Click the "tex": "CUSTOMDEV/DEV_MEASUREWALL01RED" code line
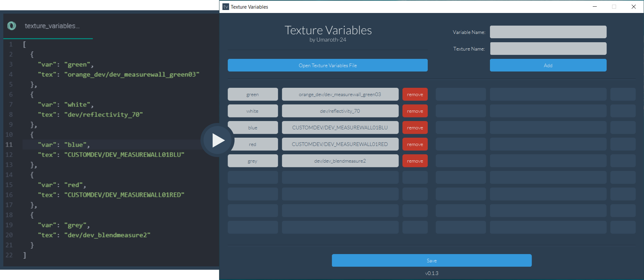 pos(111,195)
